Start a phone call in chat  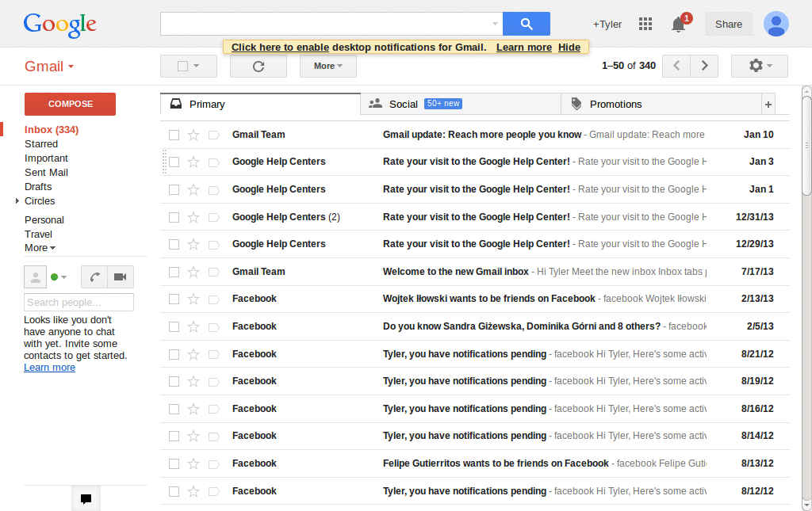(94, 276)
